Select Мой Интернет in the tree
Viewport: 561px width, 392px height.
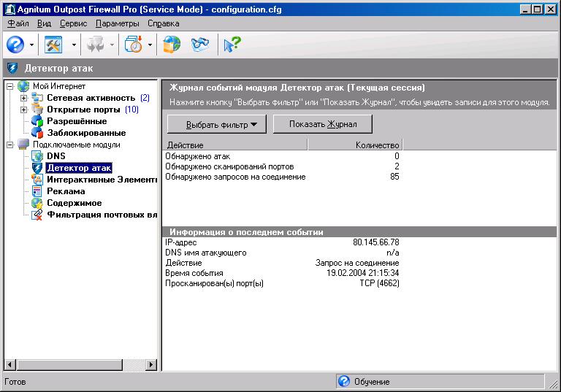[59, 86]
